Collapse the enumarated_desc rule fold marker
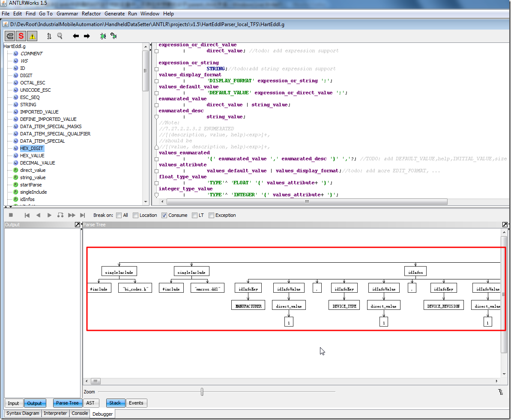This screenshot has height=420, width=511. [x=156, y=117]
